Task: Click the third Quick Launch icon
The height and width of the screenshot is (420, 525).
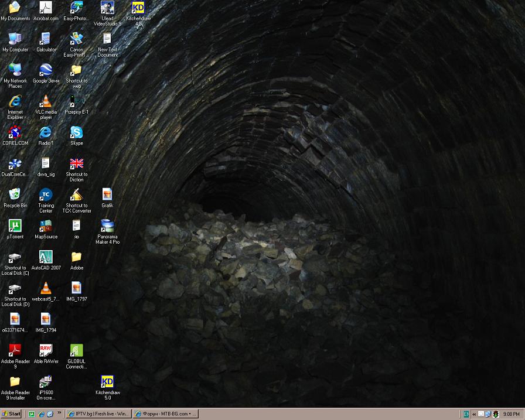Action: pos(50,414)
